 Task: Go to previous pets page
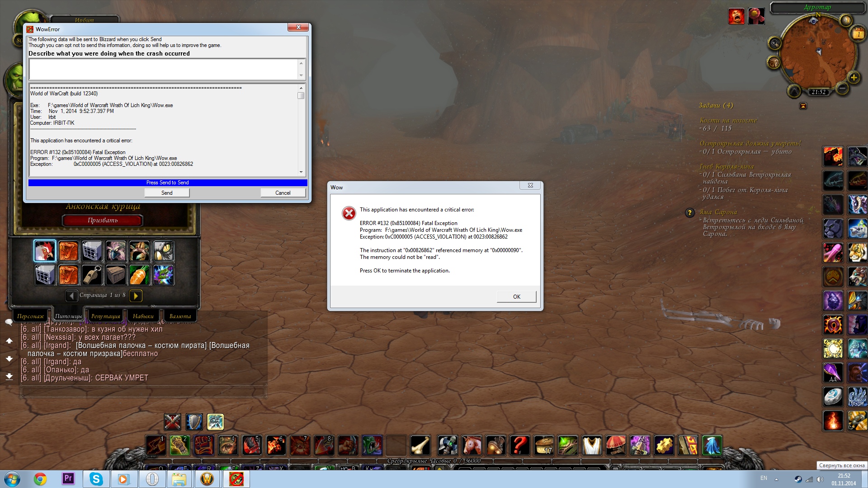tap(71, 296)
